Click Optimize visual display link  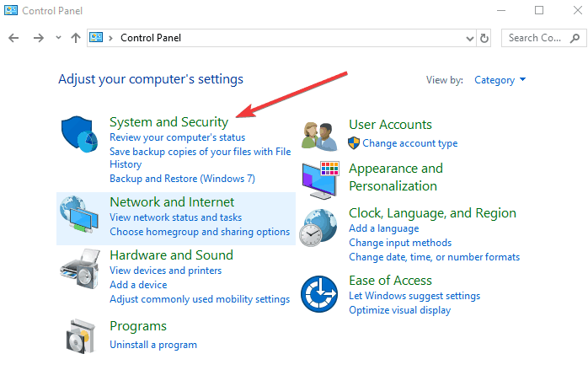[x=400, y=310]
